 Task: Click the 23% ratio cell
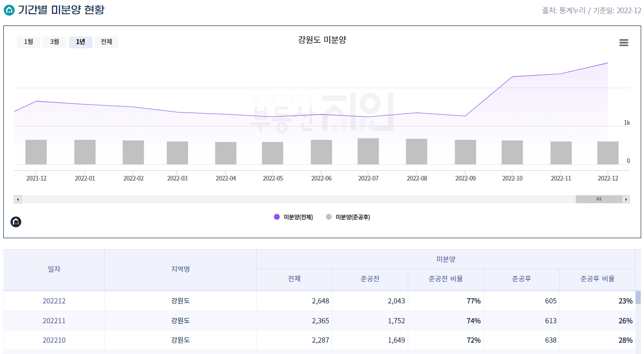[x=597, y=301]
